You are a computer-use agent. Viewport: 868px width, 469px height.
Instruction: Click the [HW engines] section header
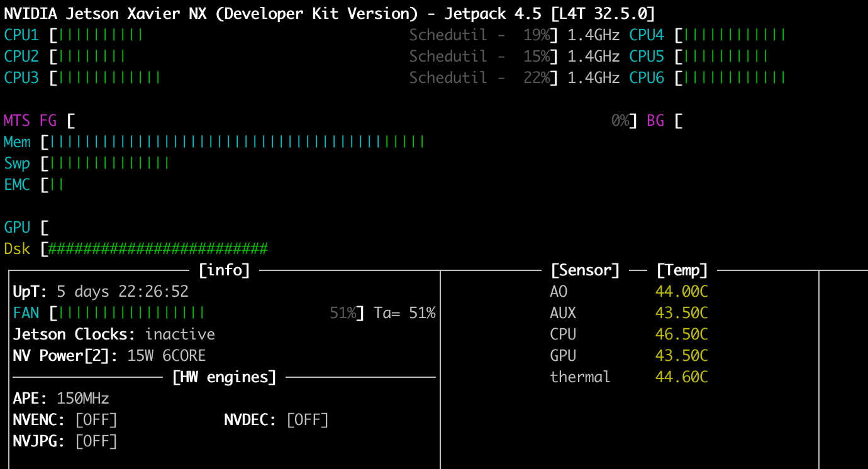(x=224, y=377)
